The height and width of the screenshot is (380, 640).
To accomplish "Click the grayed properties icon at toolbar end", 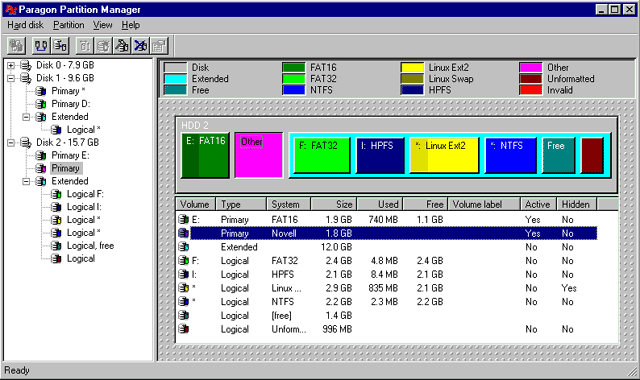I will [x=159, y=45].
